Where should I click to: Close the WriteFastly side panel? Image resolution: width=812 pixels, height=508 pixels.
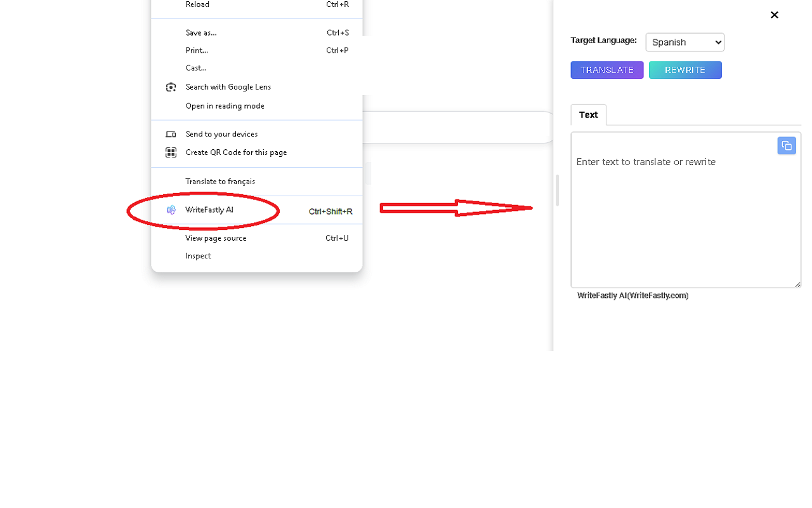click(774, 15)
